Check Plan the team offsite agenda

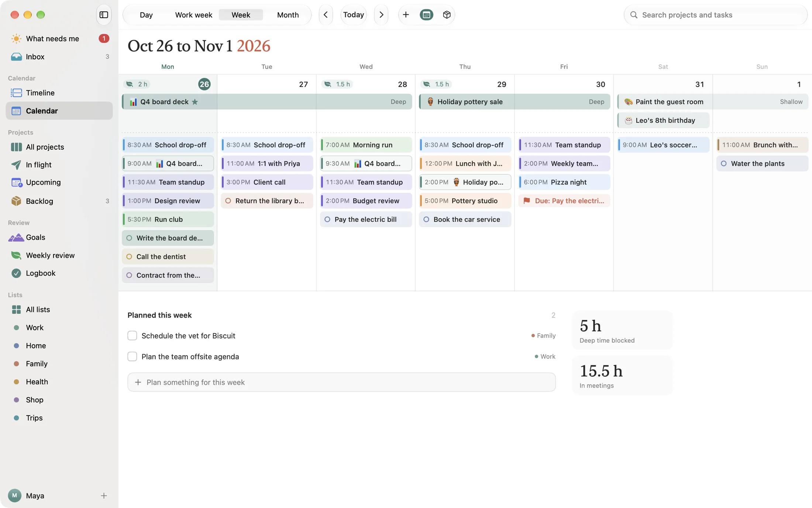(132, 357)
